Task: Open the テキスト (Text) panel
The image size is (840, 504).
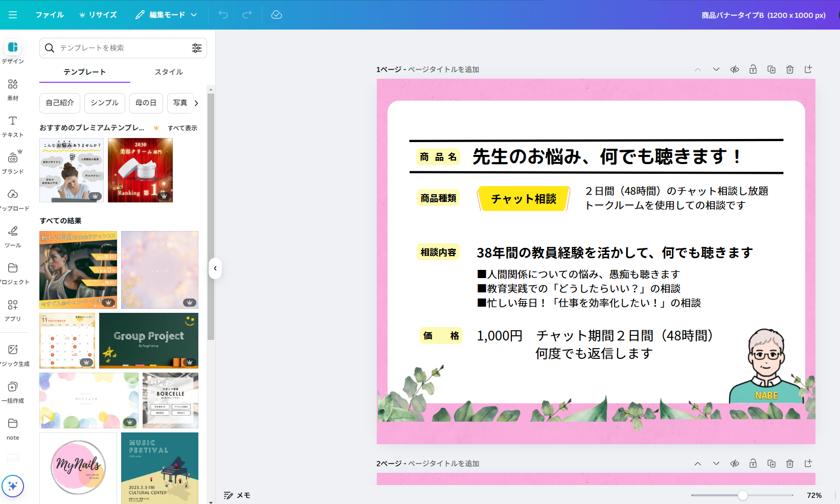Action: (x=13, y=126)
